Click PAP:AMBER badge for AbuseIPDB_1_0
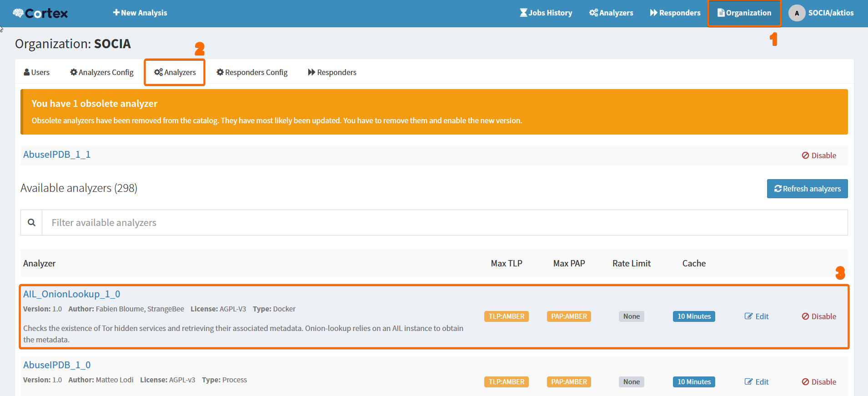 tap(569, 382)
